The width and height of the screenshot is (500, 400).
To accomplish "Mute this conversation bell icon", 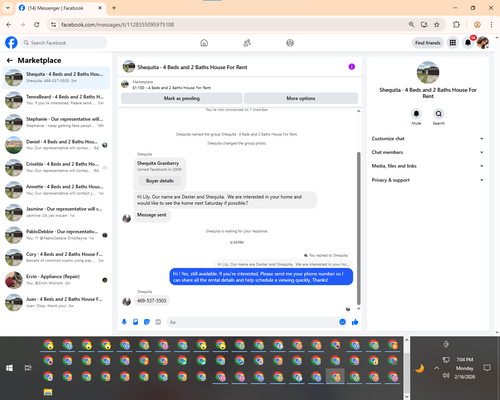I will (416, 114).
